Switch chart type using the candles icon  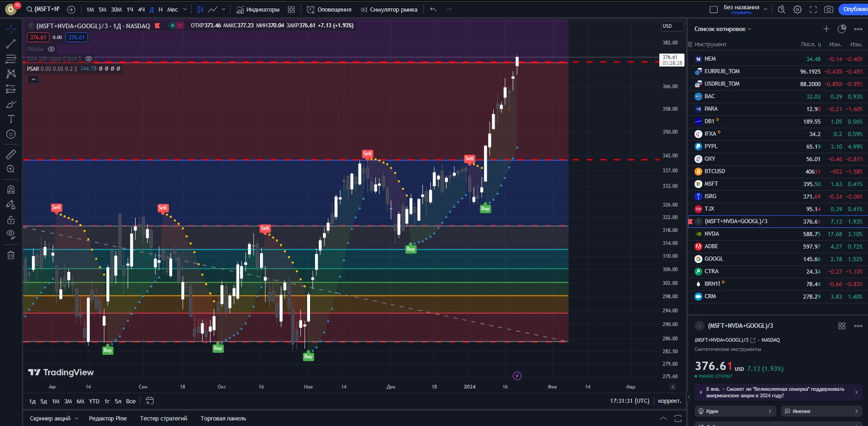pyautogui.click(x=200, y=9)
